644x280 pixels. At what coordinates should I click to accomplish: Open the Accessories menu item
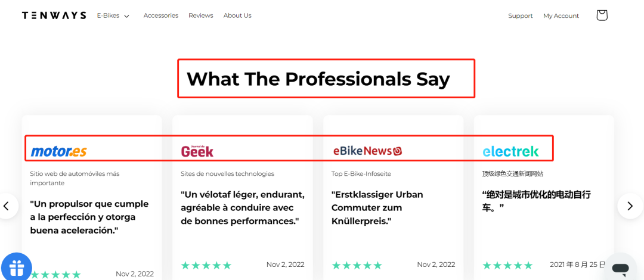pos(160,15)
